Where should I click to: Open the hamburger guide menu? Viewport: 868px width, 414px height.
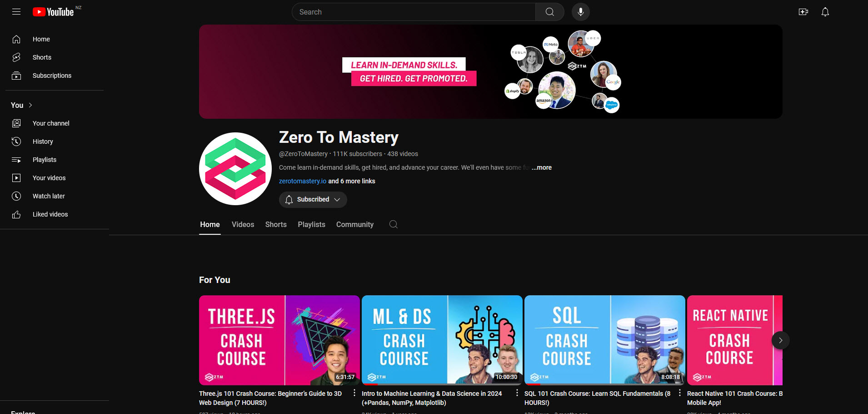click(16, 12)
